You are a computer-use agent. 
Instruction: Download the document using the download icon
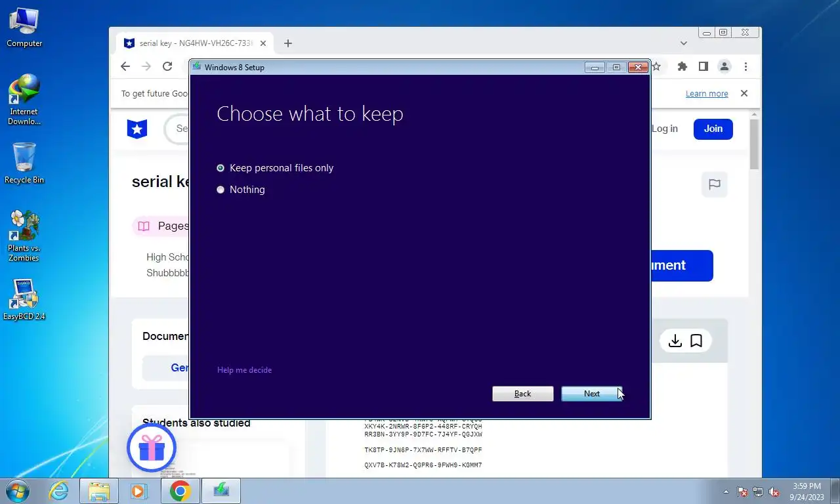[675, 341]
